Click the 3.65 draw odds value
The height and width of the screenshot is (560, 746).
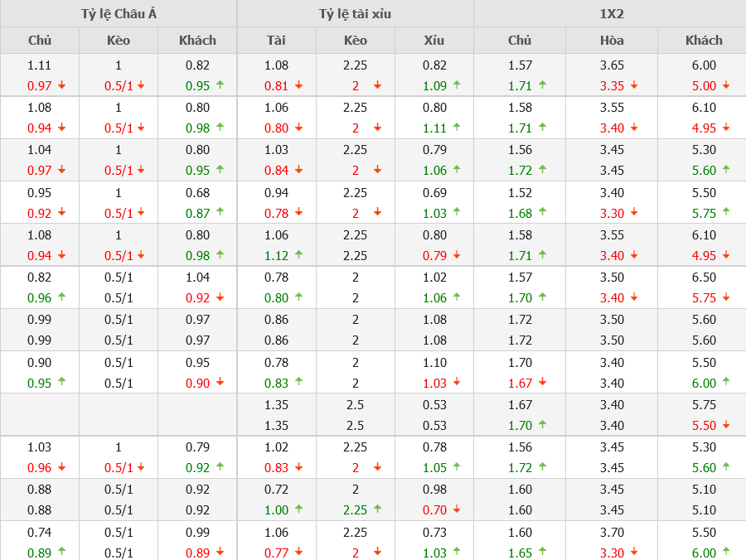point(612,65)
